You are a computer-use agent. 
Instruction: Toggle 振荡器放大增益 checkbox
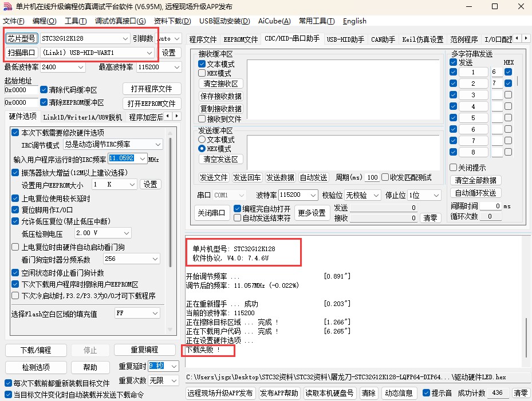point(15,172)
